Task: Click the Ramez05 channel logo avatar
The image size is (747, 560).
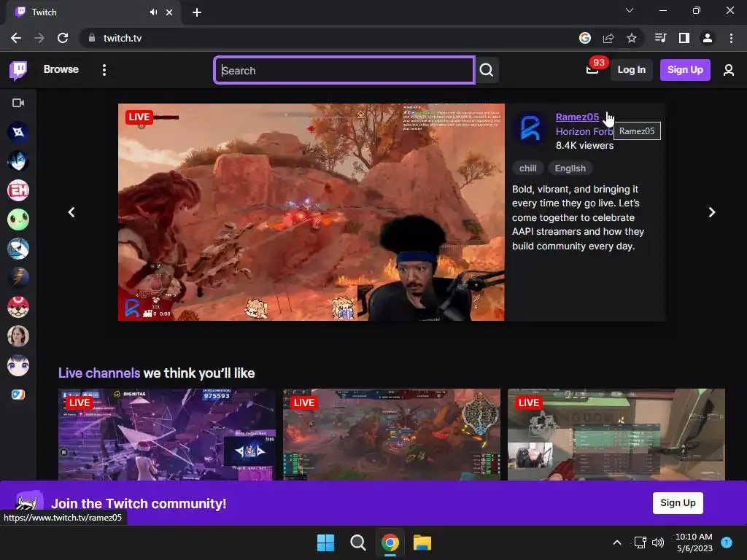Action: click(x=530, y=128)
